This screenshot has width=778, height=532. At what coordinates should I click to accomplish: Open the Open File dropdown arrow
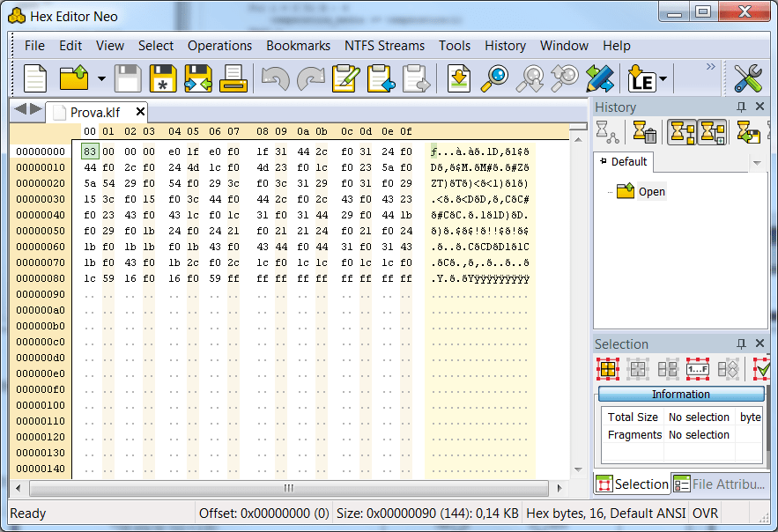coord(101,78)
